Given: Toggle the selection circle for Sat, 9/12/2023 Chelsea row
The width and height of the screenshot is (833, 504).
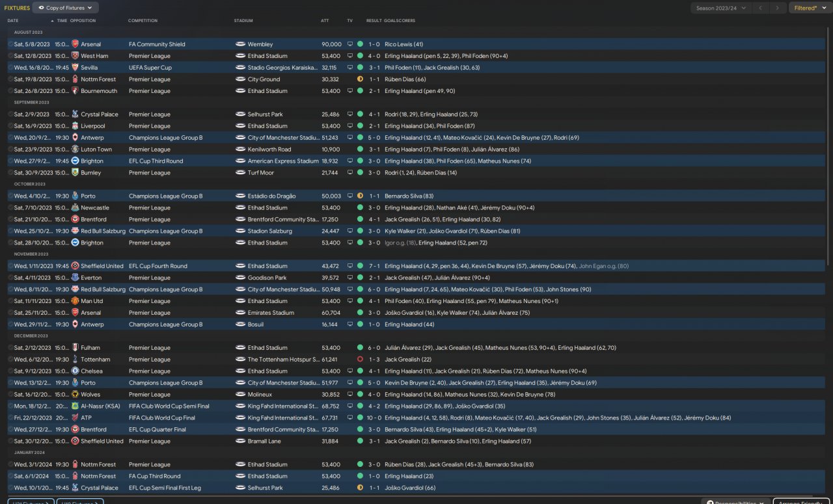Looking at the screenshot, I should pyautogui.click(x=10, y=371).
